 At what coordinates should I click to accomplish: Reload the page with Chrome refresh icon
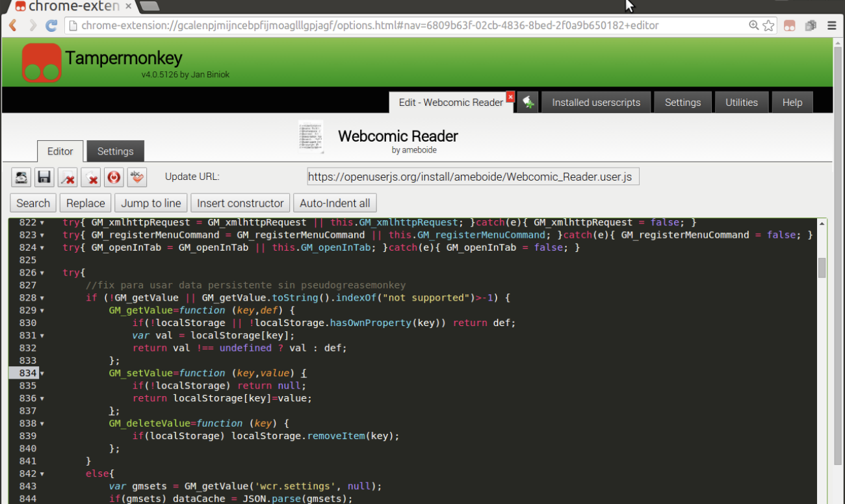[51, 26]
